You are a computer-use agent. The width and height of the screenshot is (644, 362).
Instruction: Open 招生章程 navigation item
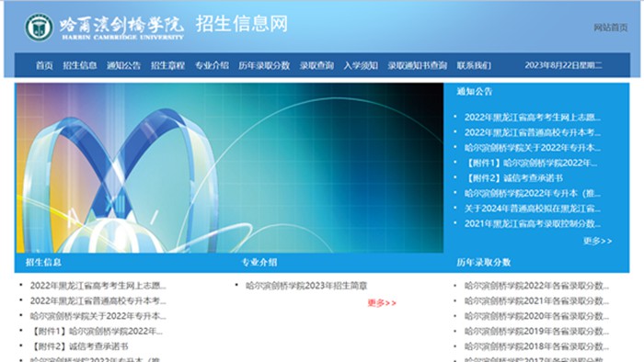(167, 65)
